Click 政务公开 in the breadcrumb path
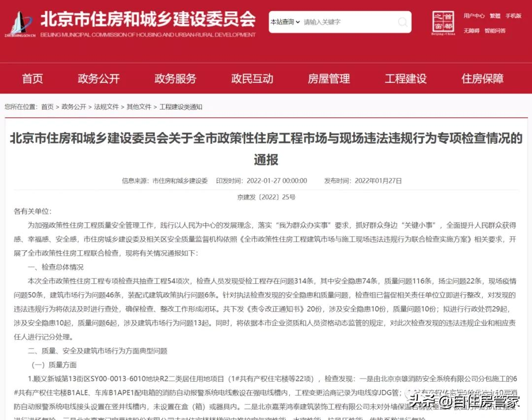 73,107
